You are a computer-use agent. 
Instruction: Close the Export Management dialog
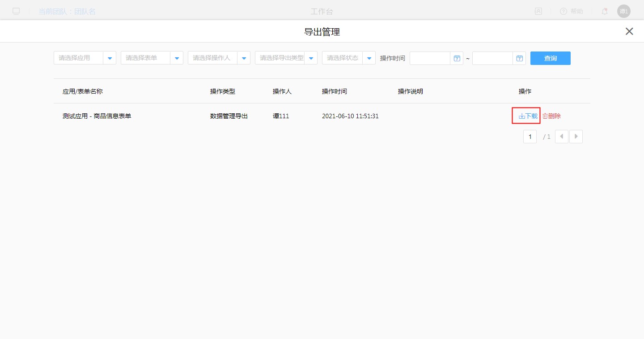pyautogui.click(x=629, y=31)
